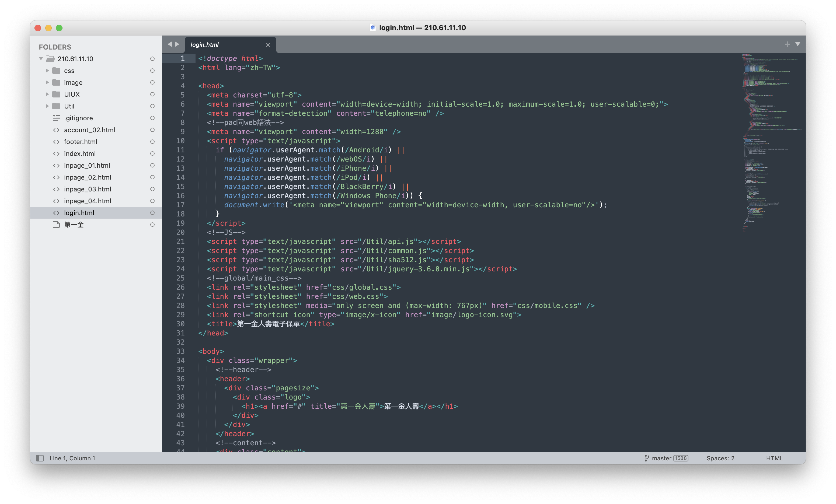836x504 pixels.
Task: Click the css folder icon
Action: pos(57,71)
